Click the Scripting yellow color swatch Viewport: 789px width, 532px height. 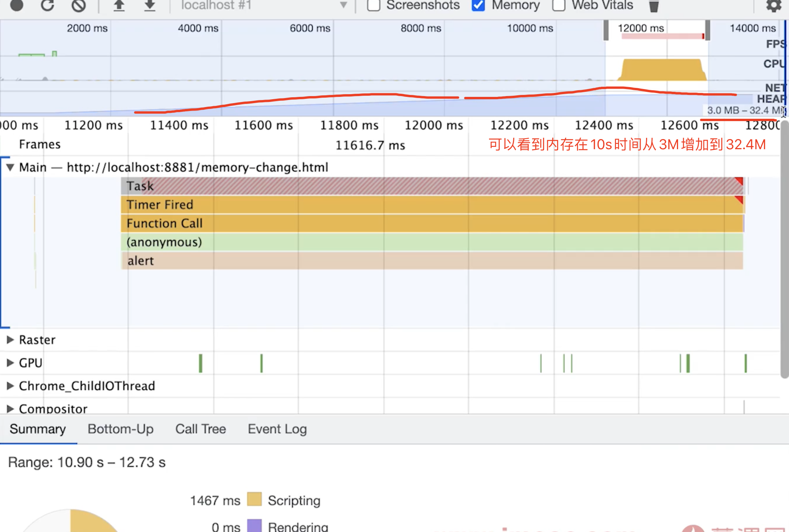pyautogui.click(x=254, y=500)
